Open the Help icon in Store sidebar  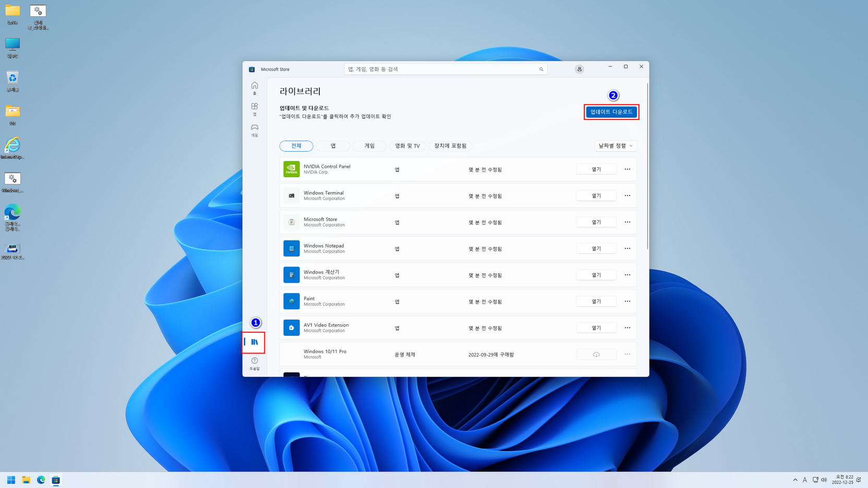(x=255, y=363)
